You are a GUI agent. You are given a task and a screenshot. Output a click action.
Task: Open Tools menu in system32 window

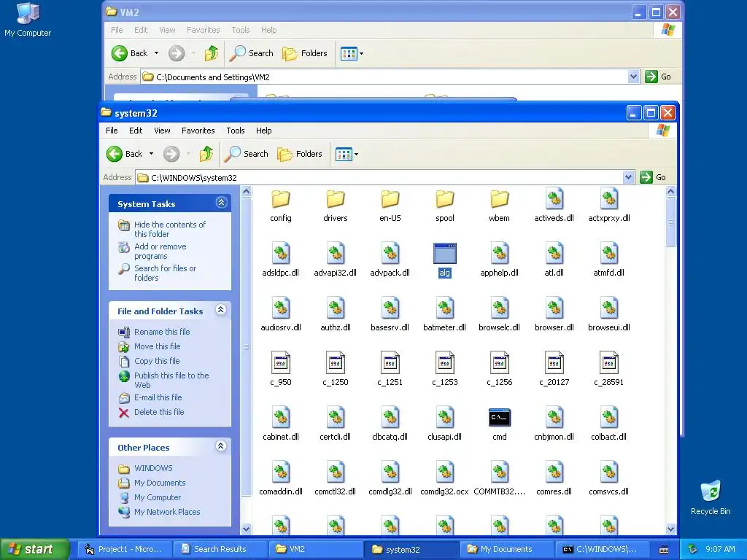236,131
